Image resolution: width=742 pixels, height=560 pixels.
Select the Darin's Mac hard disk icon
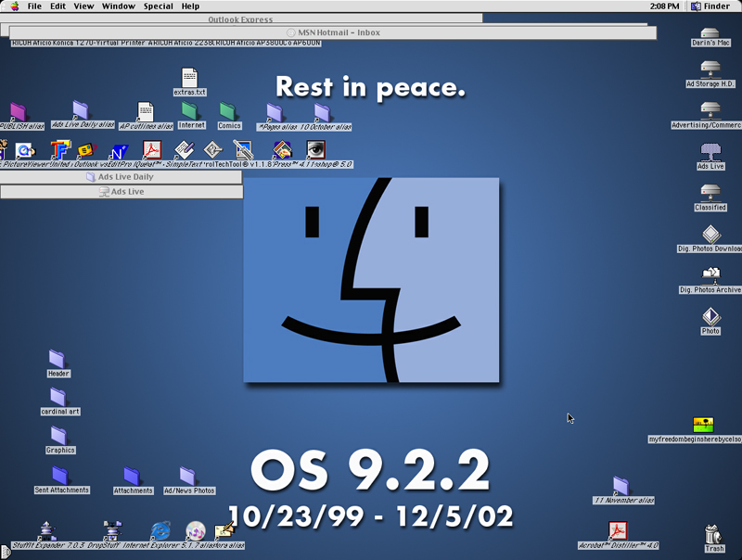710,33
